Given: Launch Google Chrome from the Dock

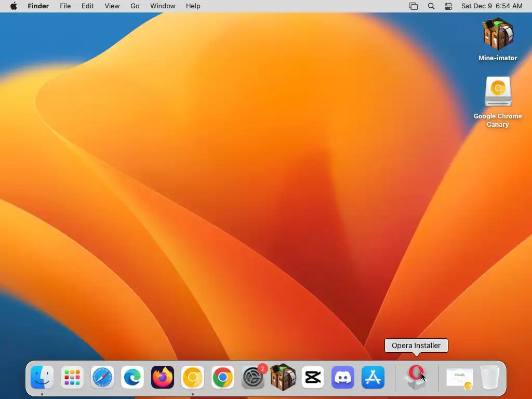Looking at the screenshot, I should pos(222,377).
